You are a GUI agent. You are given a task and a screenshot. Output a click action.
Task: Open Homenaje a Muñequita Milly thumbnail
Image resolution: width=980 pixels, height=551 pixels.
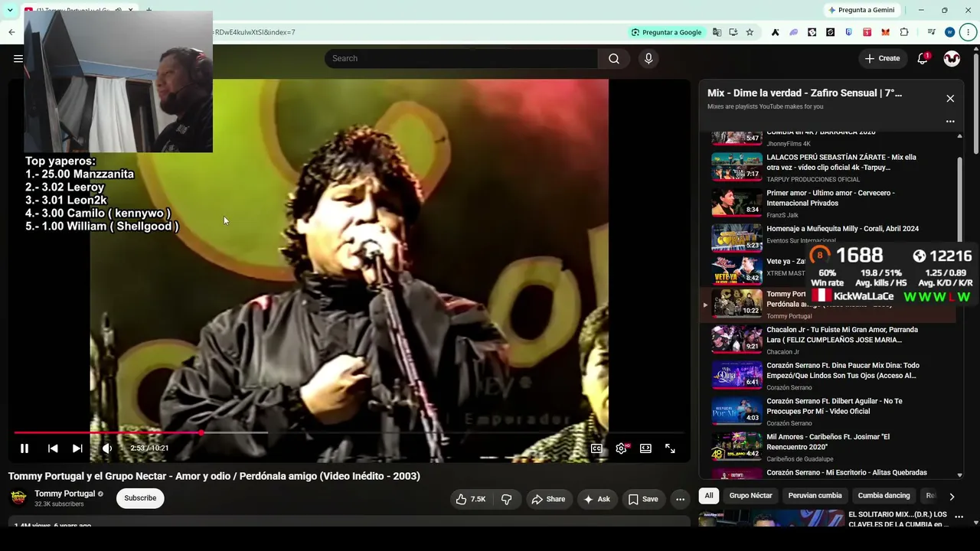[x=737, y=238]
